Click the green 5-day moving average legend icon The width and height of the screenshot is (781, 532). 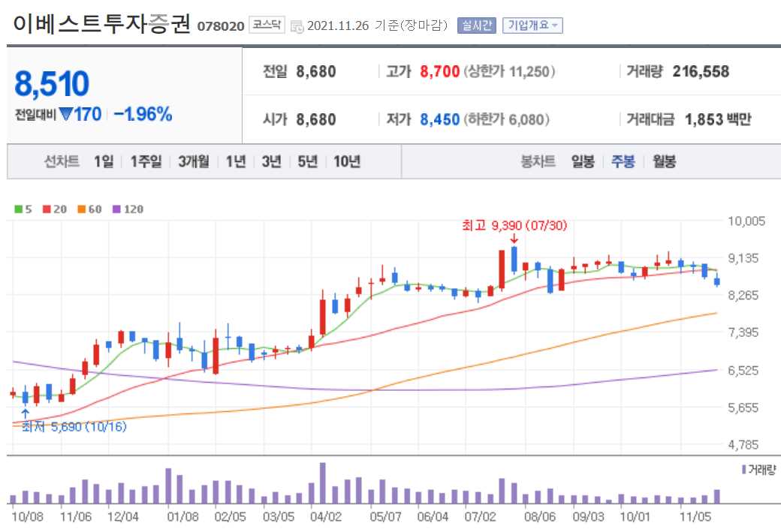[17, 209]
